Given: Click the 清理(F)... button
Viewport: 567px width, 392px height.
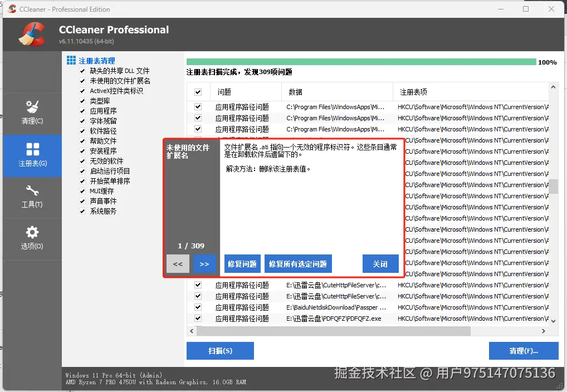Looking at the screenshot, I should (x=524, y=351).
